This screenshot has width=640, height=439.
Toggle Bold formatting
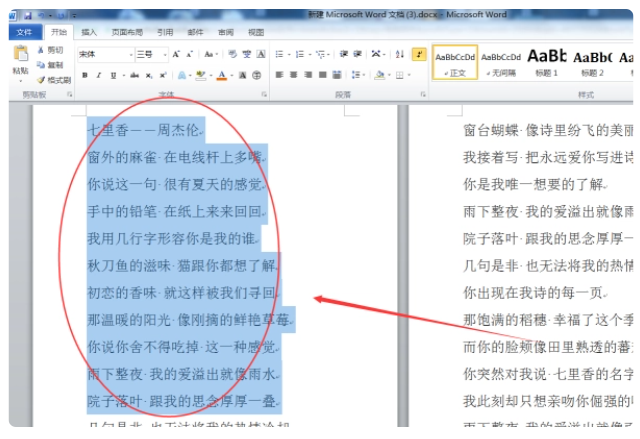point(85,75)
